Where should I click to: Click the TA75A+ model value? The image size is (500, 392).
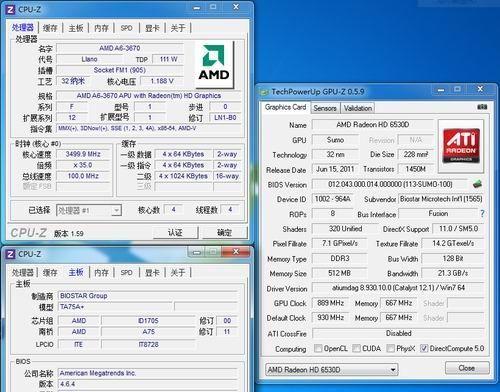pyautogui.click(x=115, y=307)
